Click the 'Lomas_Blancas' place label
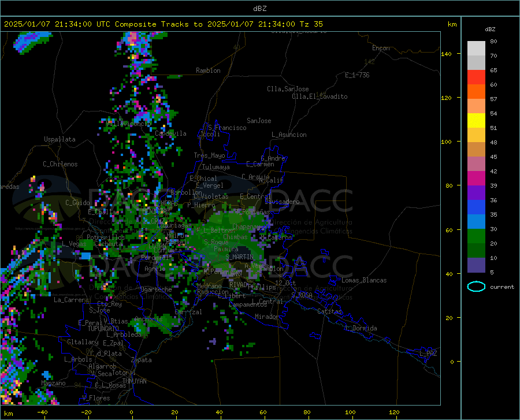This screenshot has width=520, height=420. click(x=364, y=280)
